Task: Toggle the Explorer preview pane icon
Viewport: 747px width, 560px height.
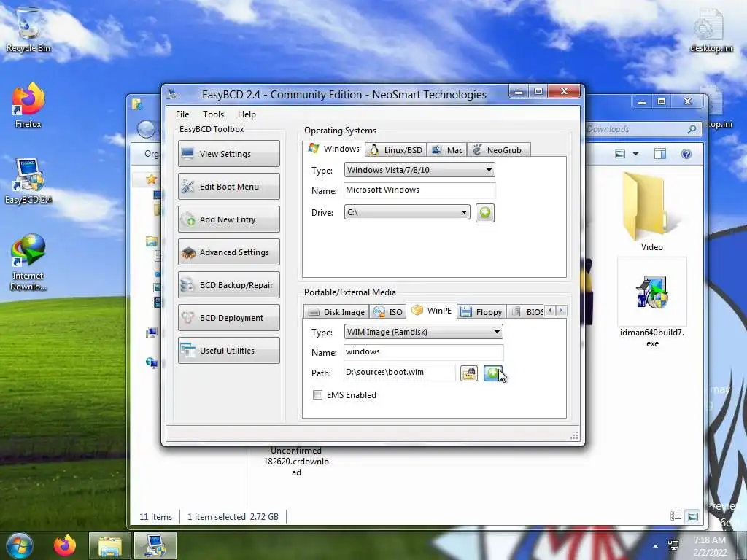Action: (659, 154)
